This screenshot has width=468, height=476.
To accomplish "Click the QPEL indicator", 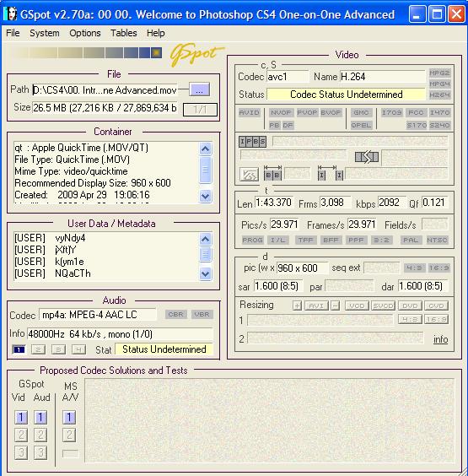I will point(361,125).
